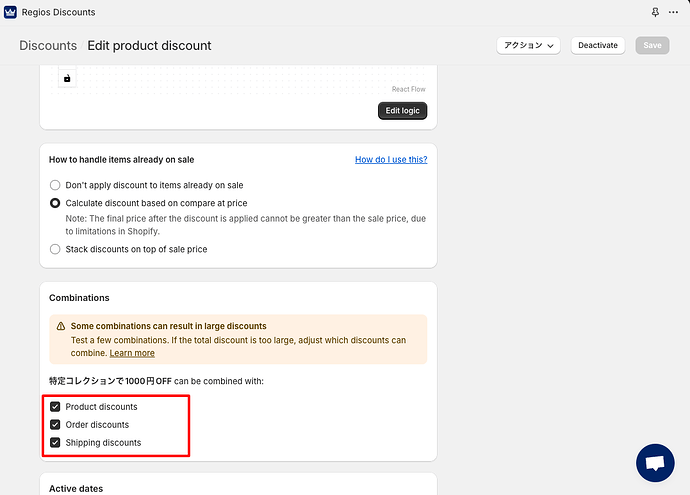Open the Learn more link
Viewport: 690px width, 495px height.
pos(132,353)
